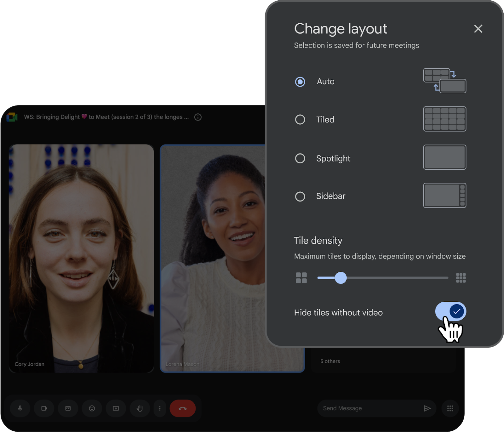Select the Auto layout radio button

300,82
